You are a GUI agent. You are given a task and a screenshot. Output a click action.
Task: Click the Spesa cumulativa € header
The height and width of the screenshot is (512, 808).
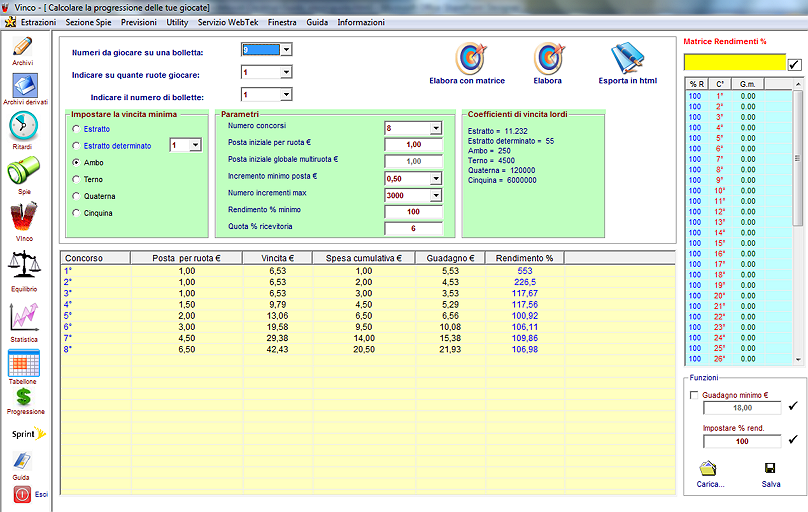coord(364,258)
